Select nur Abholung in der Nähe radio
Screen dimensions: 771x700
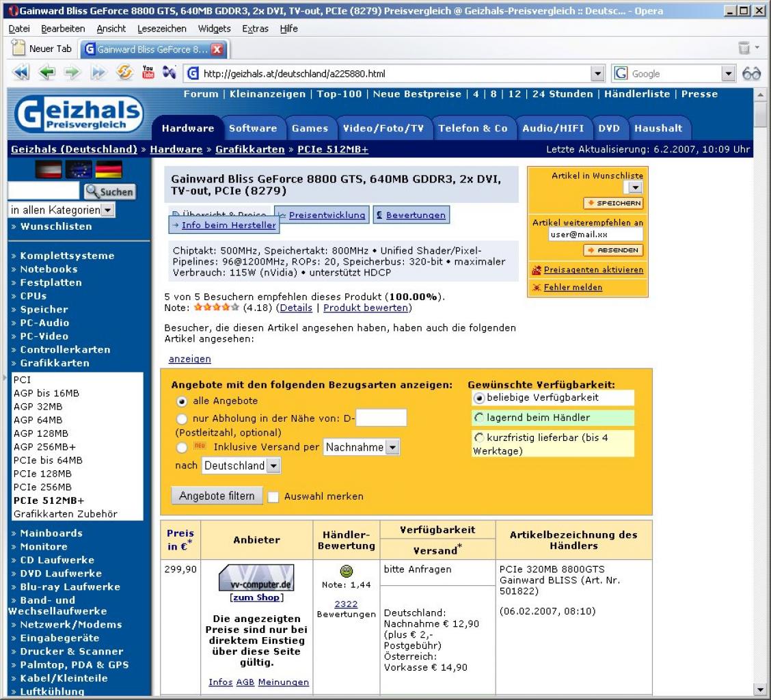182,419
